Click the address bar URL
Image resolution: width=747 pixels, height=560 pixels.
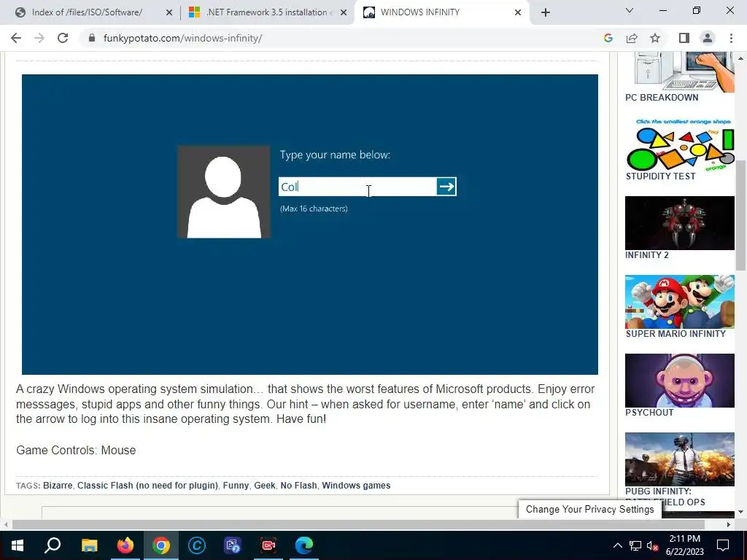point(182,38)
